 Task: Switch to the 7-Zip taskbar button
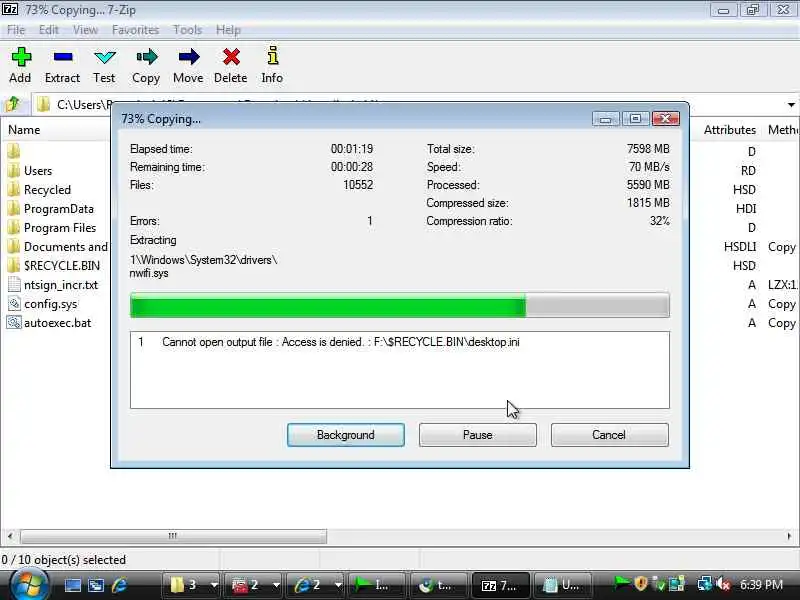[500, 585]
